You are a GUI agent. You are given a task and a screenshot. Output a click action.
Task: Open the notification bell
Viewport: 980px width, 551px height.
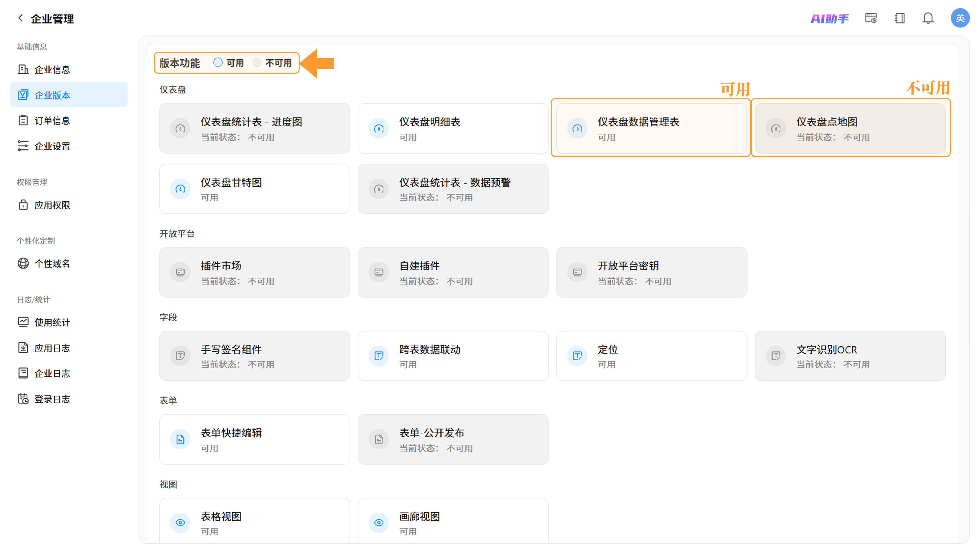(928, 18)
